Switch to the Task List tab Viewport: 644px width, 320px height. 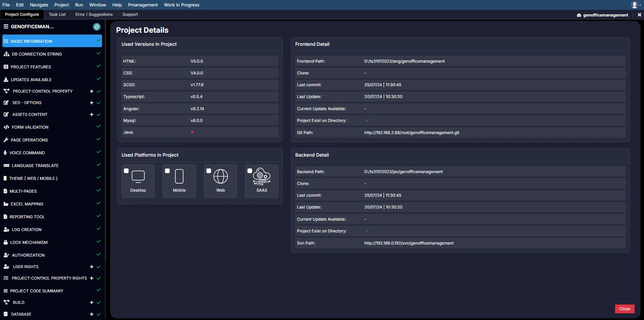pos(57,14)
